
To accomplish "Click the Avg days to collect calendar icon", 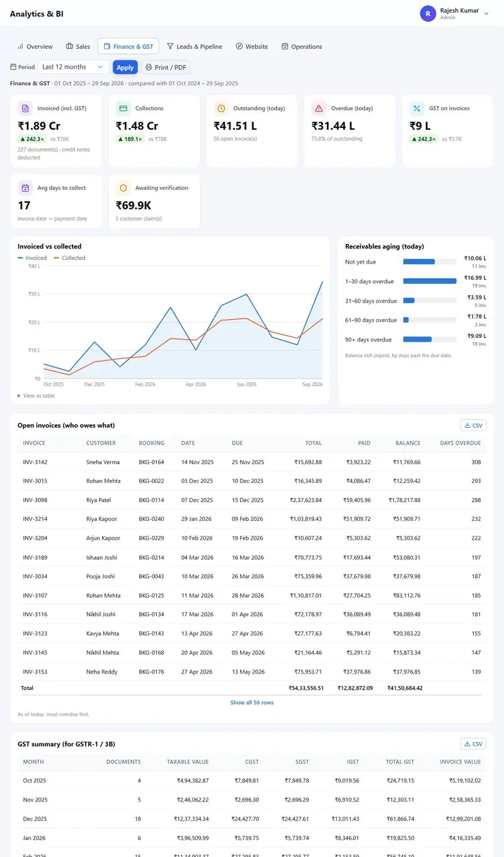I will click(x=25, y=188).
